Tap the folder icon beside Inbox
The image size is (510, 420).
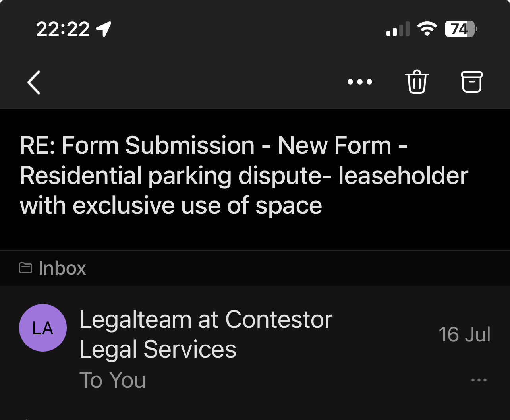26,268
